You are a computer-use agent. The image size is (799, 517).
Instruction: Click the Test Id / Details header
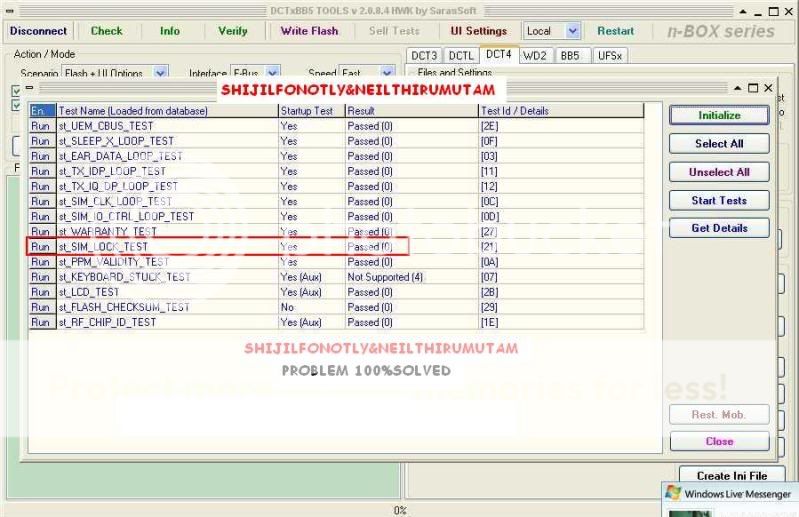[561, 111]
